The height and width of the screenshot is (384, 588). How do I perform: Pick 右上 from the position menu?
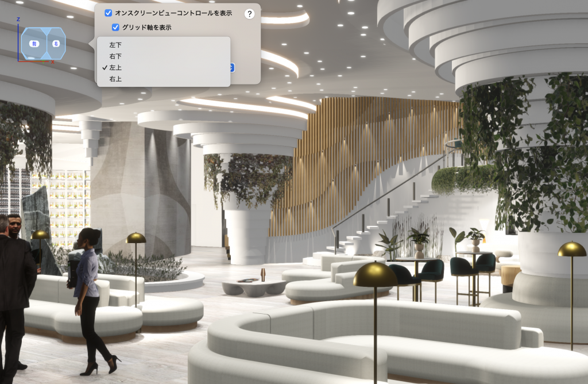click(115, 79)
